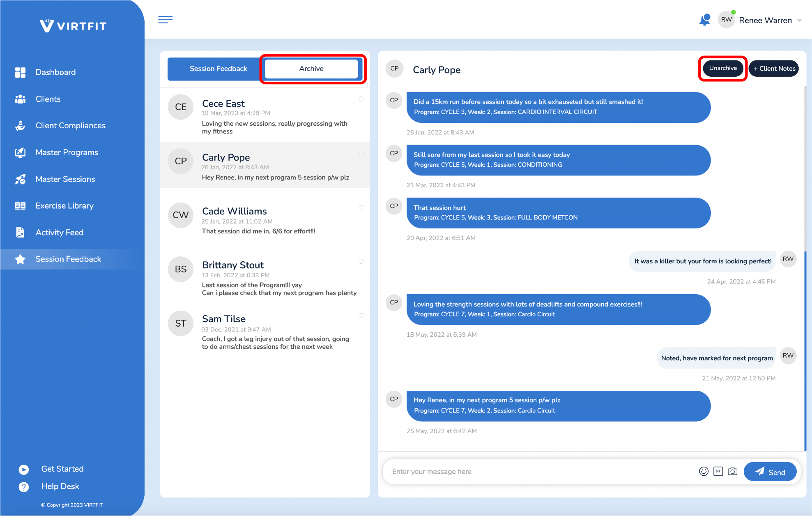Open the notifications bell

point(705,20)
